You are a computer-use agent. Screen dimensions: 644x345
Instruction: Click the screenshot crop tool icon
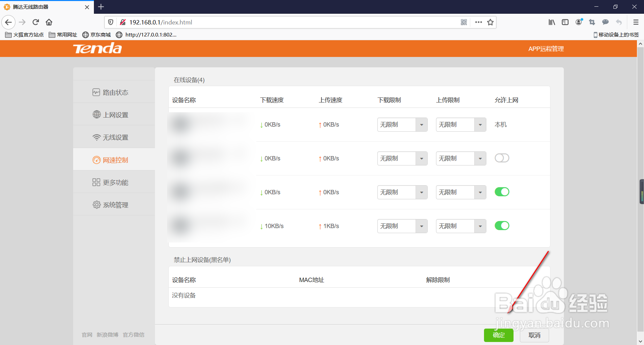pyautogui.click(x=592, y=22)
